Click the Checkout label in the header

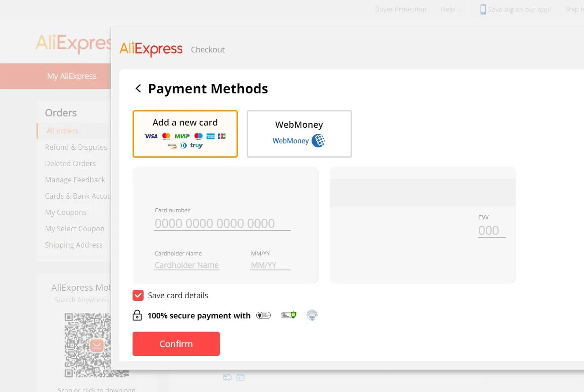pos(208,50)
